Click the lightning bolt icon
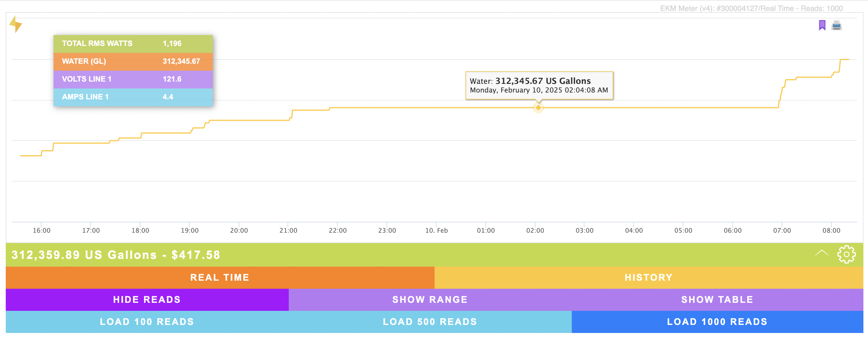This screenshot has height=339, width=868. pos(16,25)
